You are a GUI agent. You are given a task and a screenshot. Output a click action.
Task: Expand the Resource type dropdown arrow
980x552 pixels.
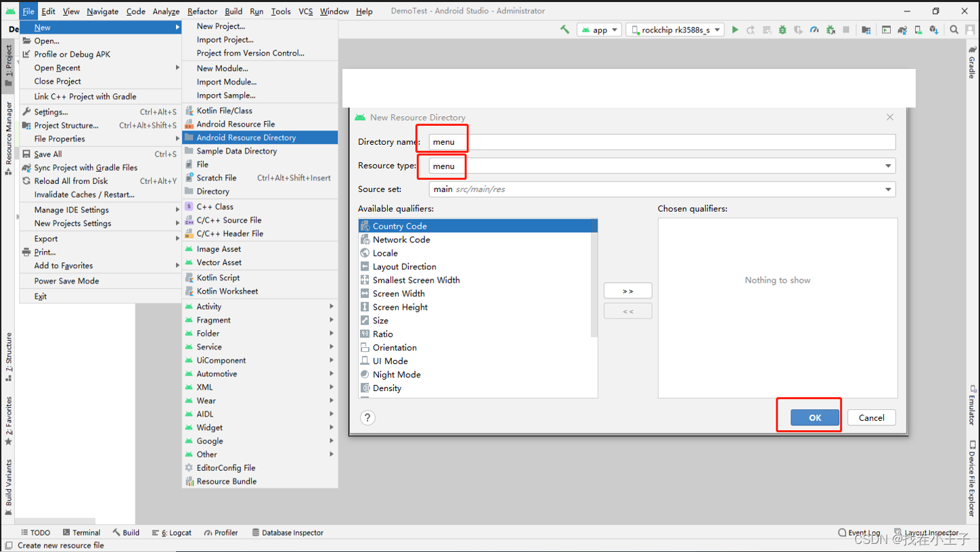coord(888,166)
